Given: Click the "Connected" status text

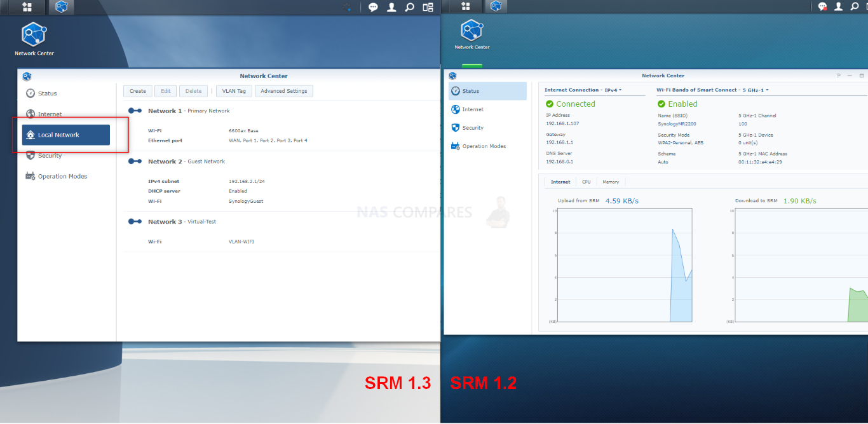Looking at the screenshot, I should pyautogui.click(x=576, y=104).
